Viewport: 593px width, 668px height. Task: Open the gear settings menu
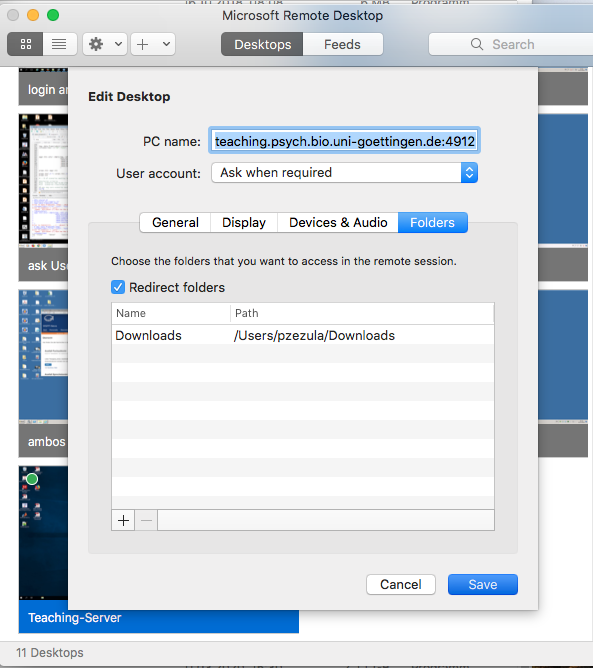tap(96, 44)
